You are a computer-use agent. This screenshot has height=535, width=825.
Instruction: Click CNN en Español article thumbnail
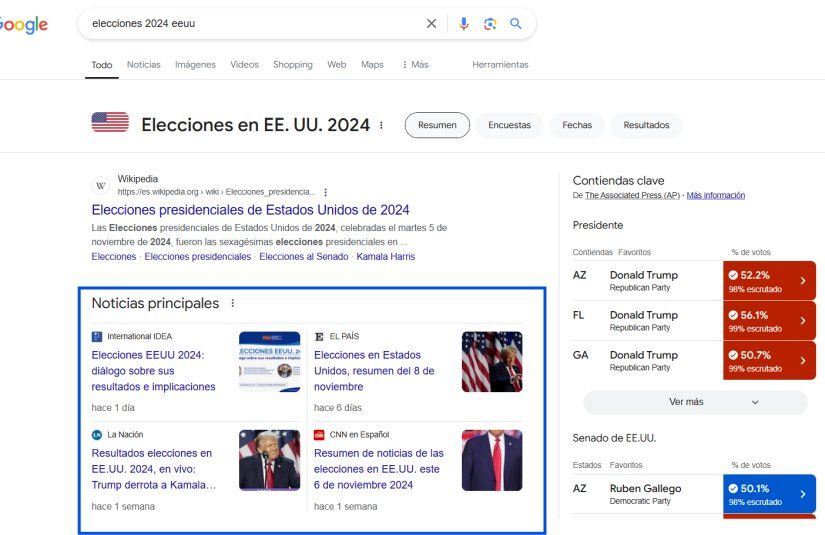(492, 460)
